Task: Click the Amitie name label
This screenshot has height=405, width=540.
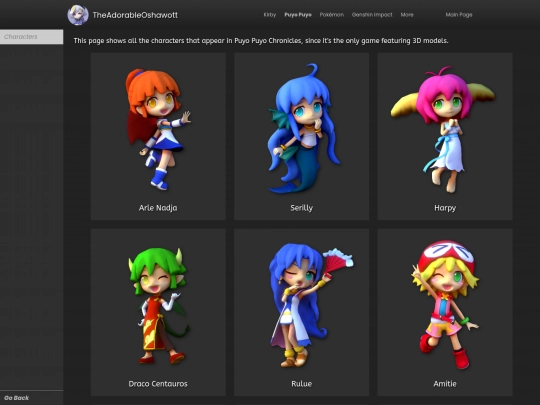Action: pyautogui.click(x=445, y=384)
